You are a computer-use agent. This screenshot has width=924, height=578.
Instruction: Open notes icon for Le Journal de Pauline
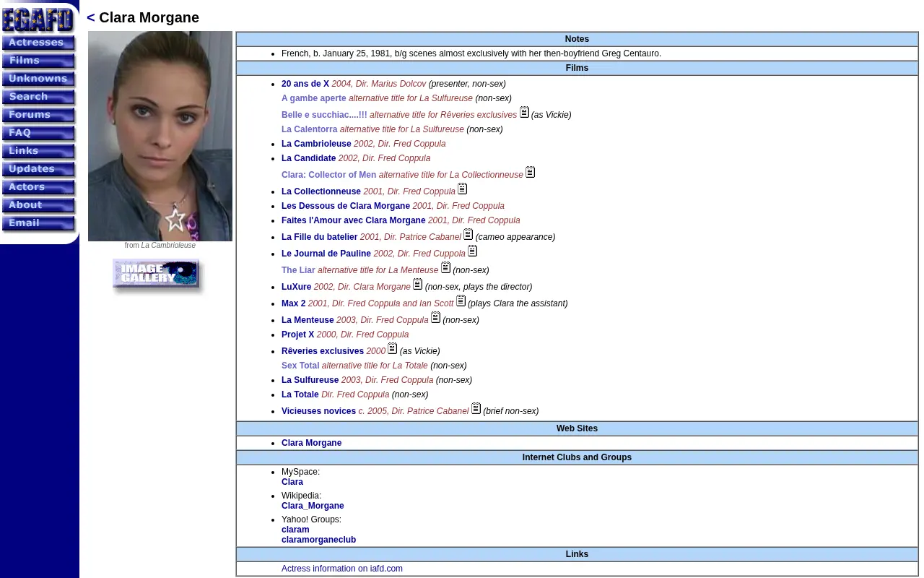pyautogui.click(x=472, y=251)
